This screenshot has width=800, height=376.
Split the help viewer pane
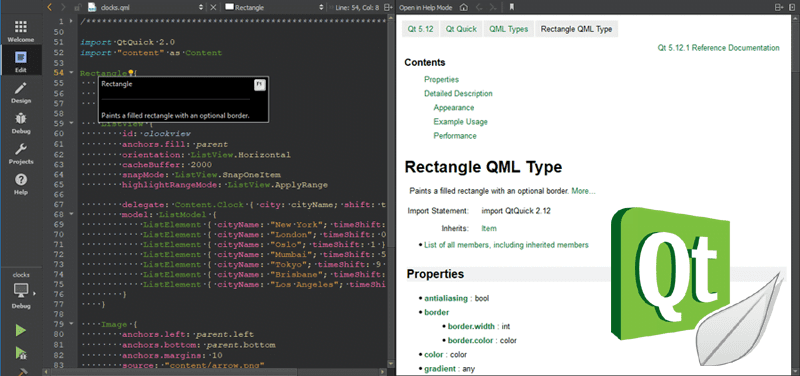pyautogui.click(x=779, y=8)
